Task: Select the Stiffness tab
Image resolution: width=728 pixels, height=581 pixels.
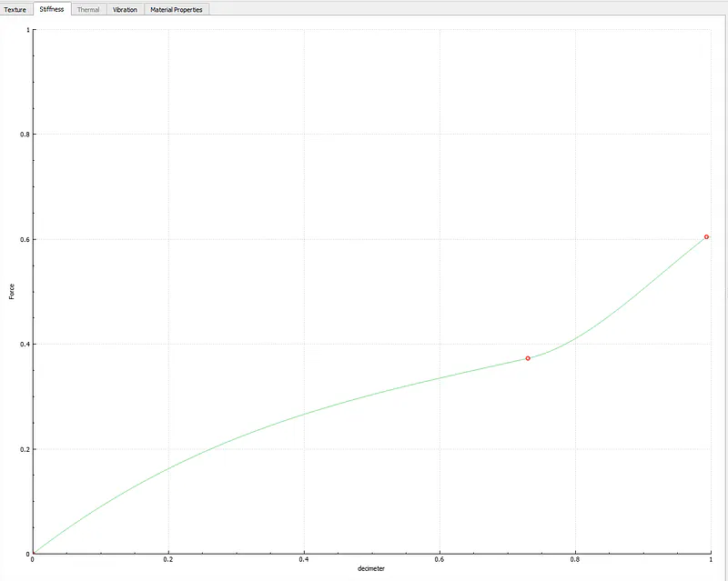Action: [52, 9]
